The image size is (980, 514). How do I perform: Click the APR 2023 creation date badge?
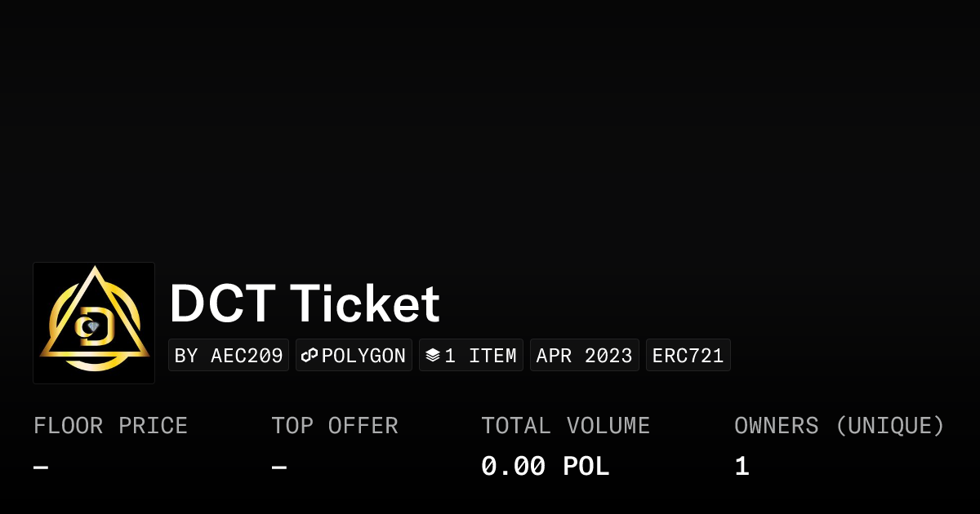click(584, 356)
